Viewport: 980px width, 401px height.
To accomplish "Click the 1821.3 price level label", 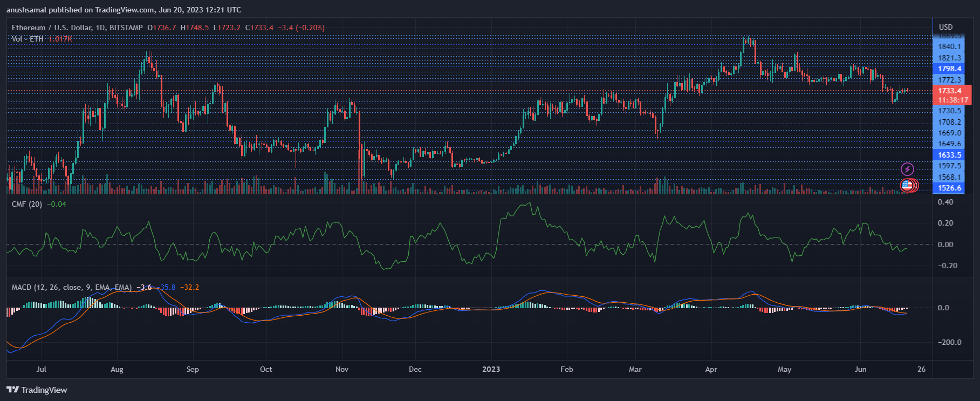I will click(x=949, y=58).
